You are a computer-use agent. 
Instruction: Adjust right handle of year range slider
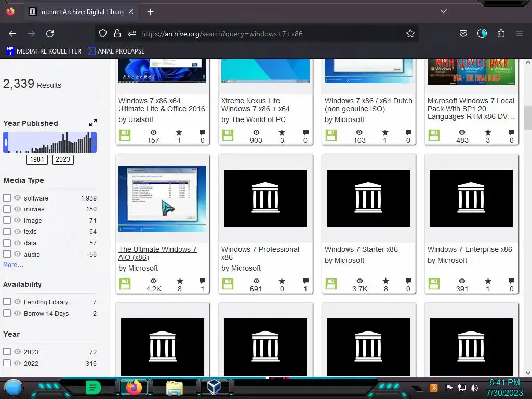95,142
